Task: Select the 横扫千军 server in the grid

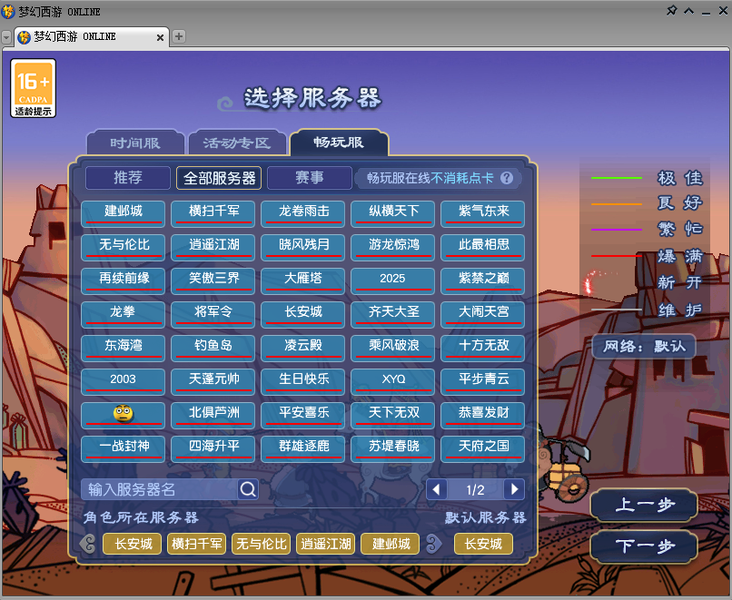Action: tap(213, 213)
